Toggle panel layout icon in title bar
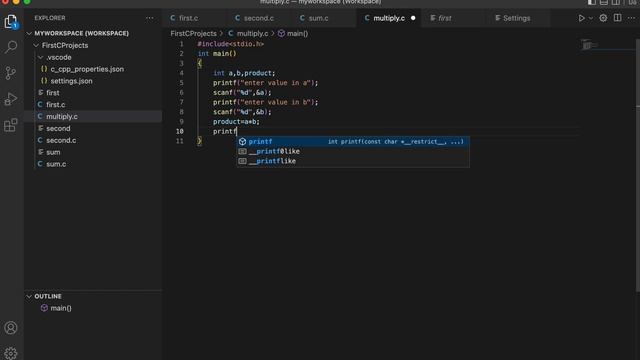 pyautogui.click(x=604, y=2)
